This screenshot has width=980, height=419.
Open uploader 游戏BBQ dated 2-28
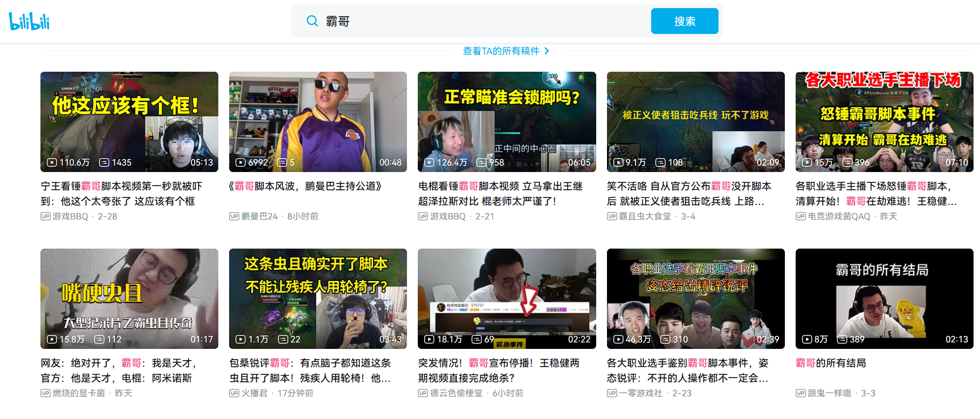tap(70, 216)
